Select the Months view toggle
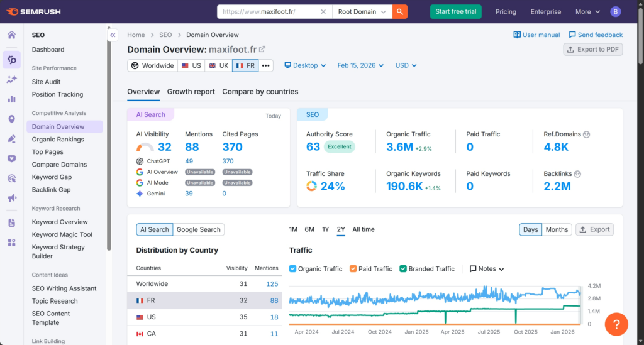This screenshot has width=644, height=345. [557, 229]
